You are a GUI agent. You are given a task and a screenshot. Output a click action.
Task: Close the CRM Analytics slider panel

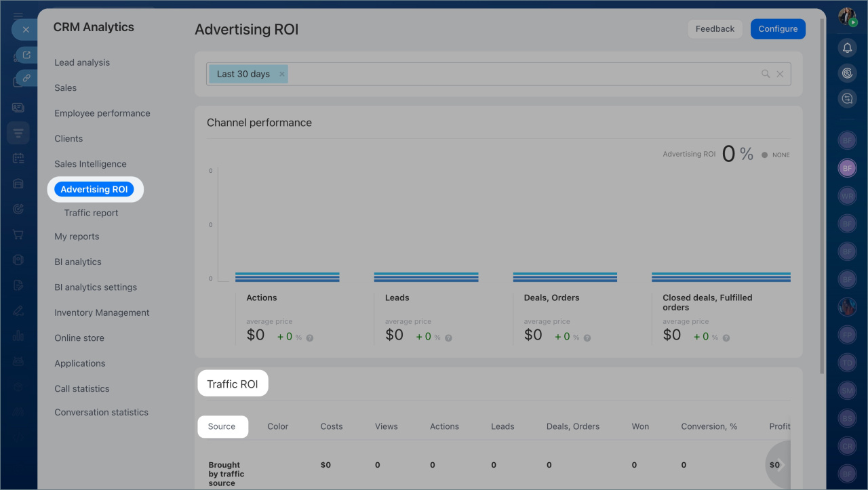tap(25, 30)
